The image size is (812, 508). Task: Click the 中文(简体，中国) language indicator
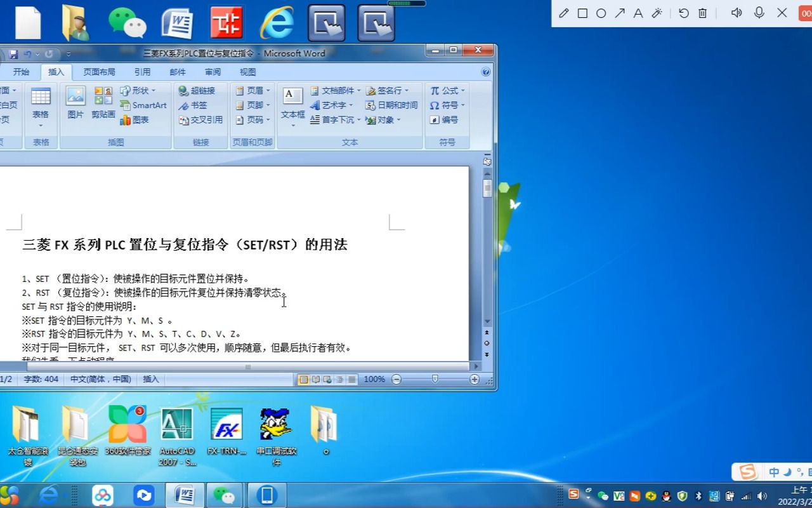[x=100, y=379]
